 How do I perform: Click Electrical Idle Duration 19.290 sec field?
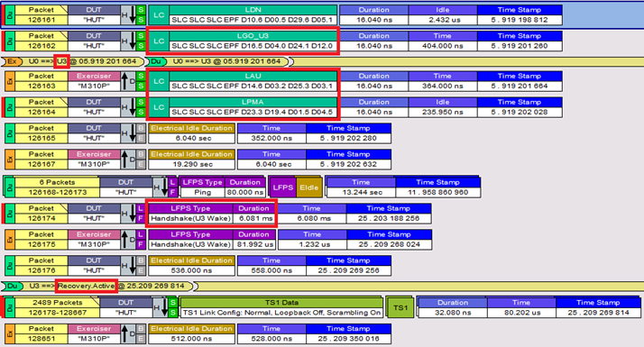192,164
